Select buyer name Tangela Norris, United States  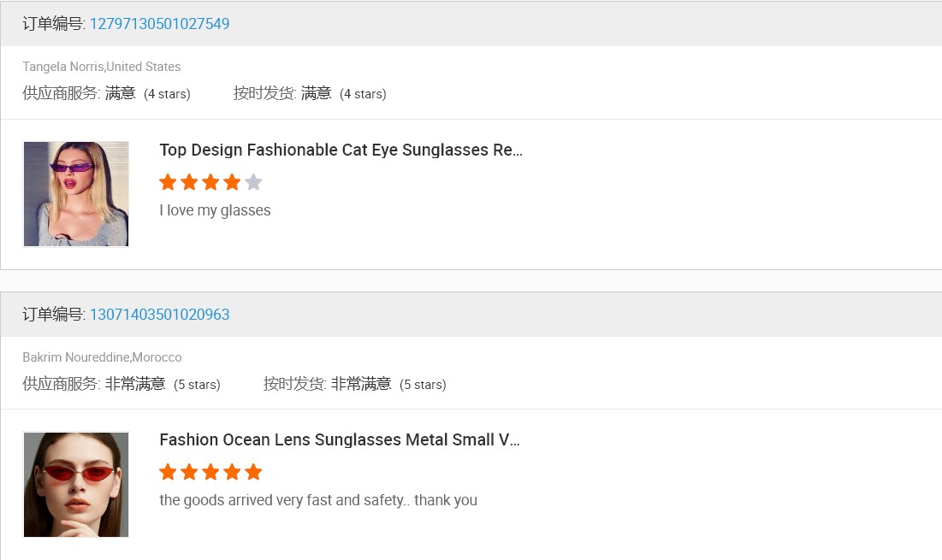coord(101,67)
